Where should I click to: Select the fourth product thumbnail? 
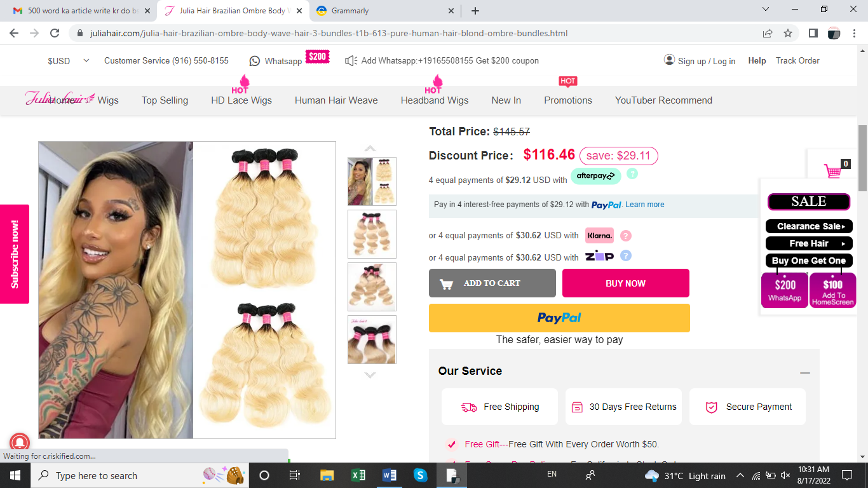(x=372, y=339)
